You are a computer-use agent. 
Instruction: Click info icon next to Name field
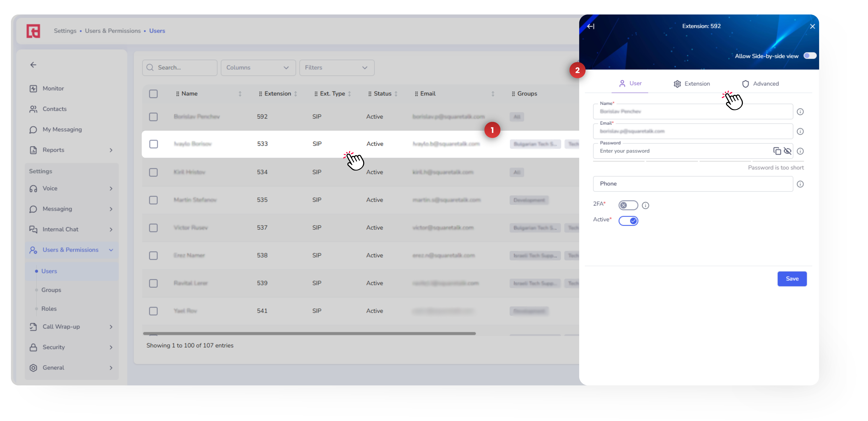[x=800, y=112]
